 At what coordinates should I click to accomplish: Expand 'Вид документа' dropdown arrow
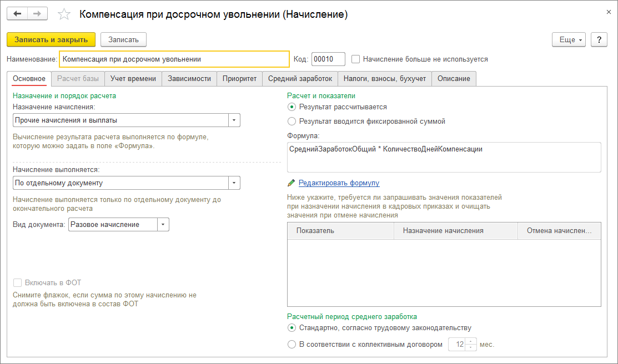(163, 225)
